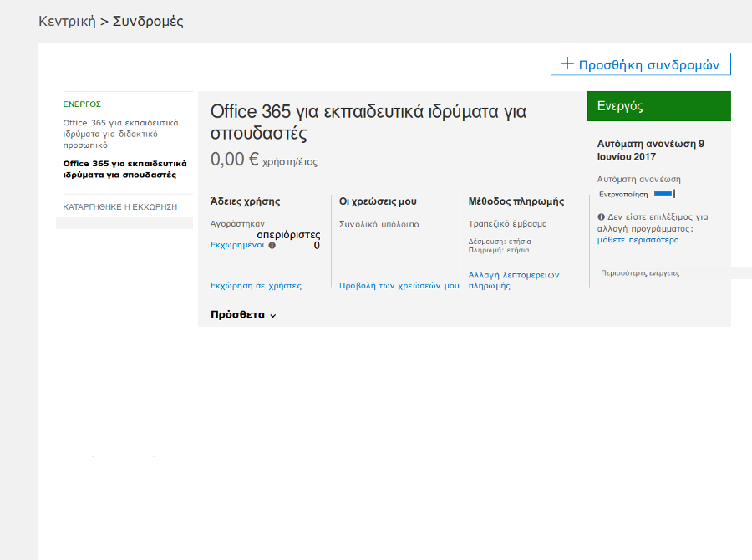Screen dimensions: 752x560
Task: Open Προβολή των χρεώσεων μου
Action: pos(399,286)
